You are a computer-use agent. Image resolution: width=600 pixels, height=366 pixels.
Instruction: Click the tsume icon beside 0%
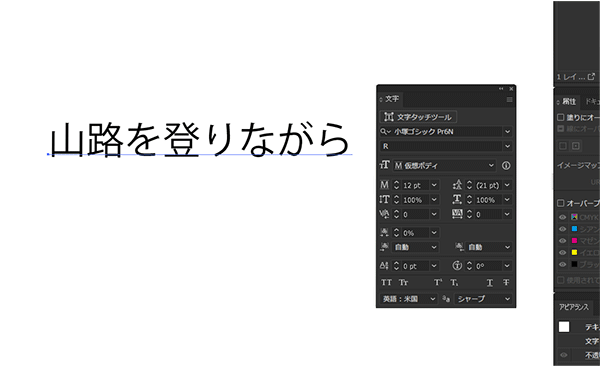click(384, 232)
